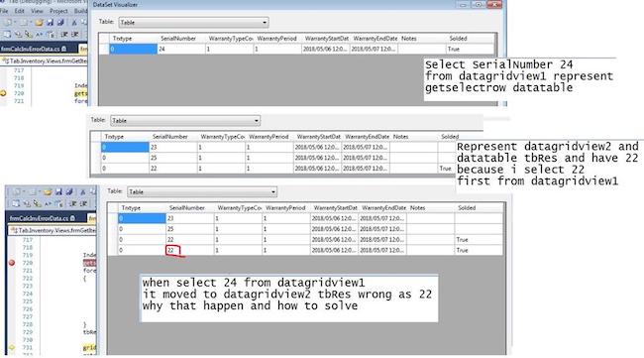Click WarrantyPeriod column header in middle grid
This screenshot has height=358, width=644.
pyautogui.click(x=269, y=137)
